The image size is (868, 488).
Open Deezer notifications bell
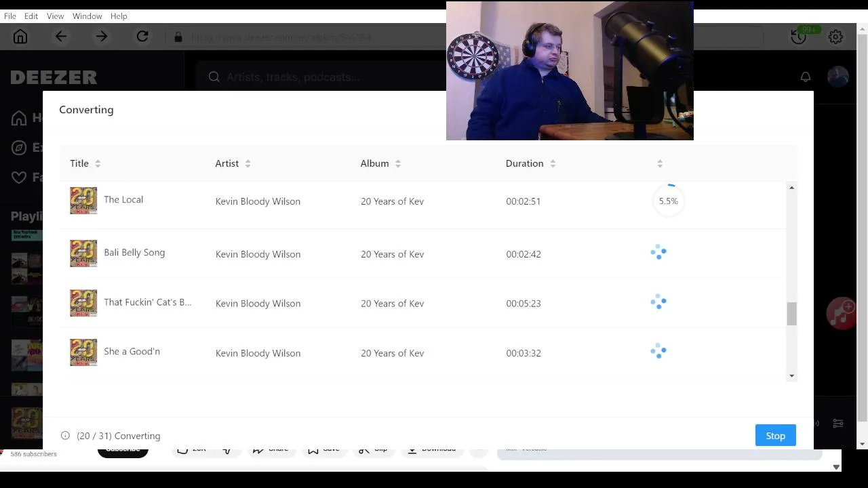[x=806, y=77]
